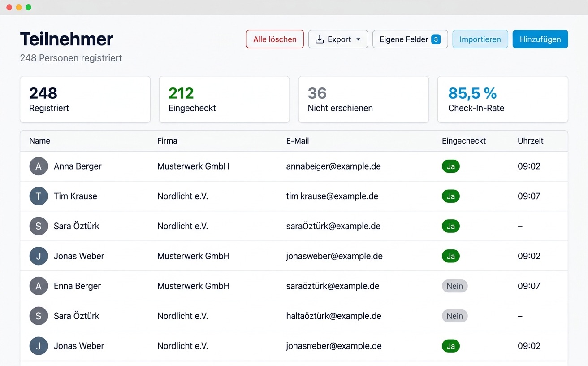The width and height of the screenshot is (588, 366).
Task: Click the Importieren button
Action: click(480, 39)
